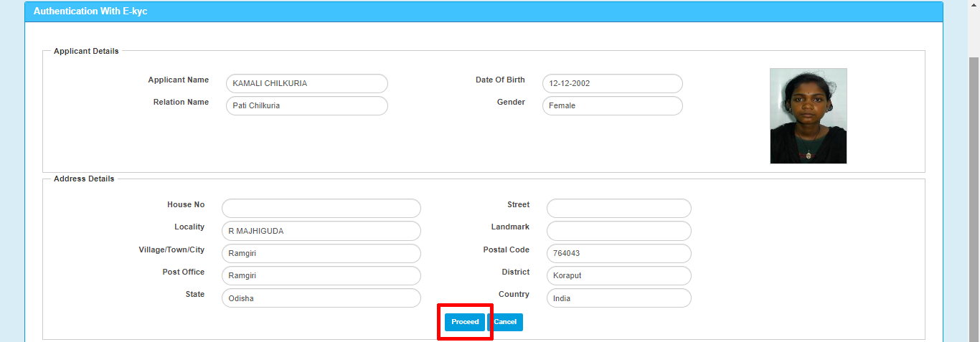Select the District field Koraput

point(619,275)
